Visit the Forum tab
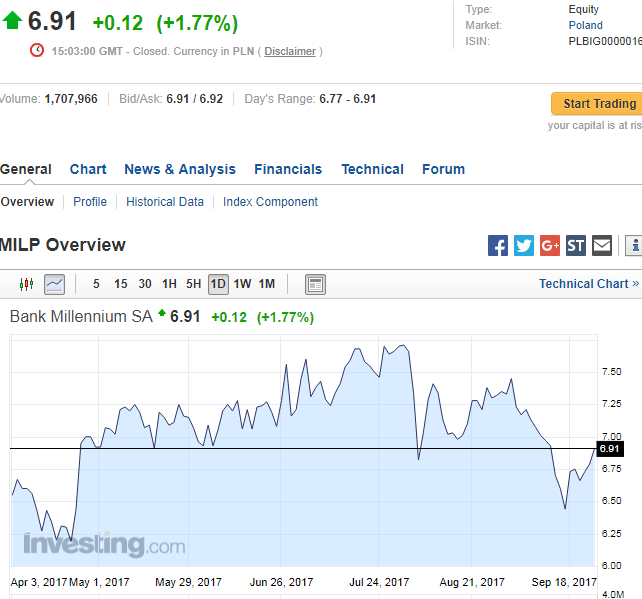 tap(443, 169)
